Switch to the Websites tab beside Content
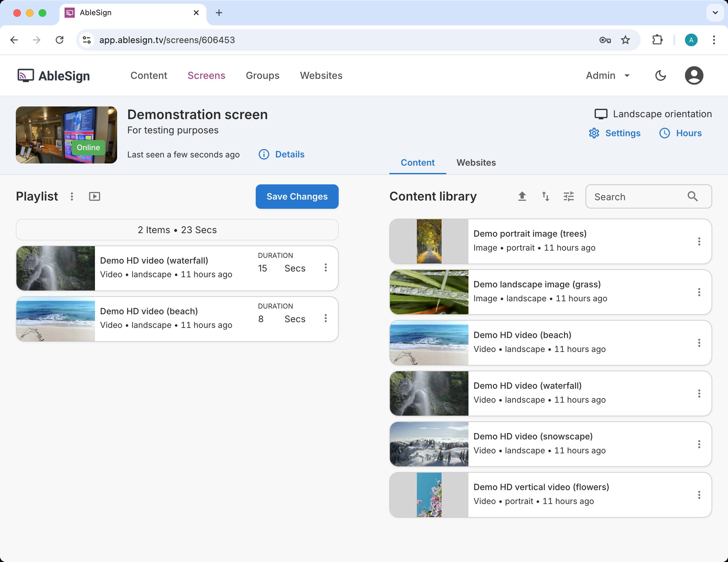The image size is (728, 562). [x=476, y=163]
